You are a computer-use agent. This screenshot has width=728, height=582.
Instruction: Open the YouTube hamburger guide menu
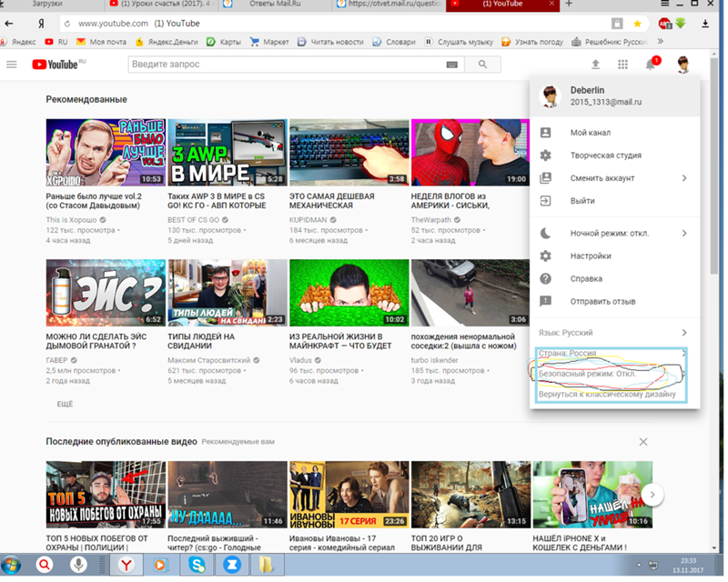(12, 65)
